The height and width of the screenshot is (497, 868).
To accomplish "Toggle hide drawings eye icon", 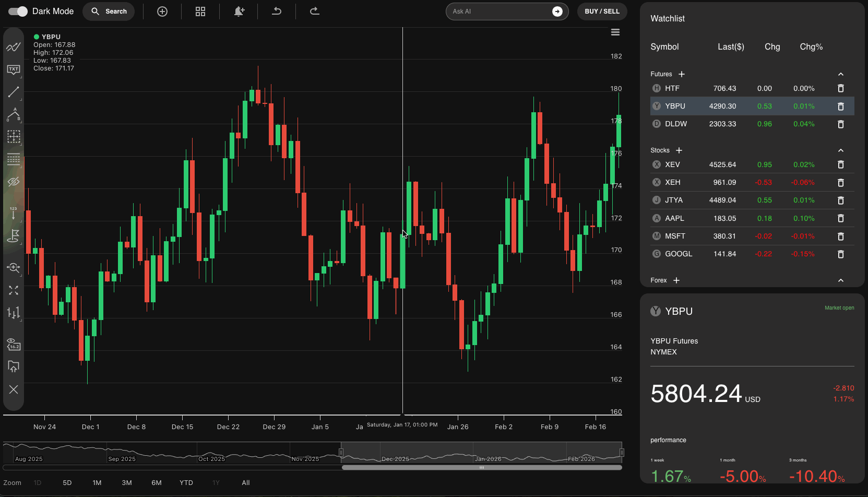I will pos(14,182).
